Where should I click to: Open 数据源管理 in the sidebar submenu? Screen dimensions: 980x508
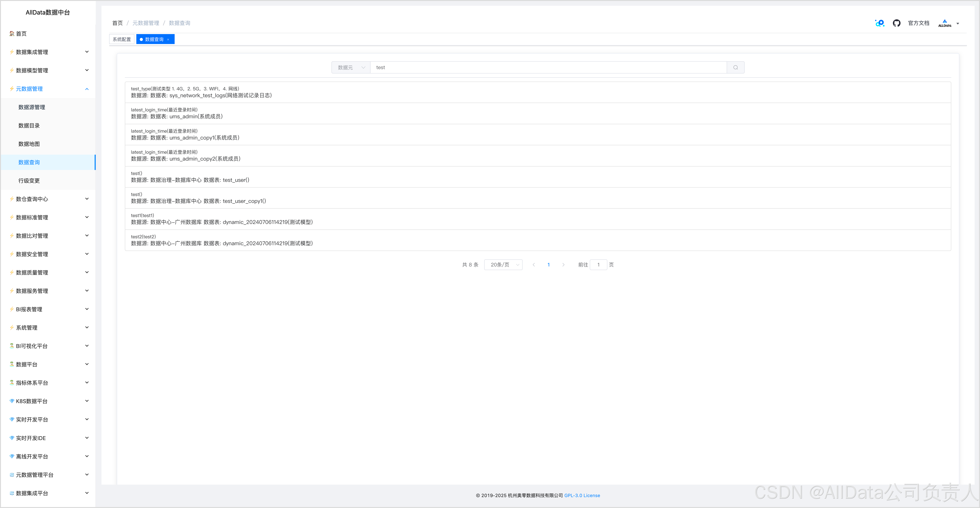32,107
